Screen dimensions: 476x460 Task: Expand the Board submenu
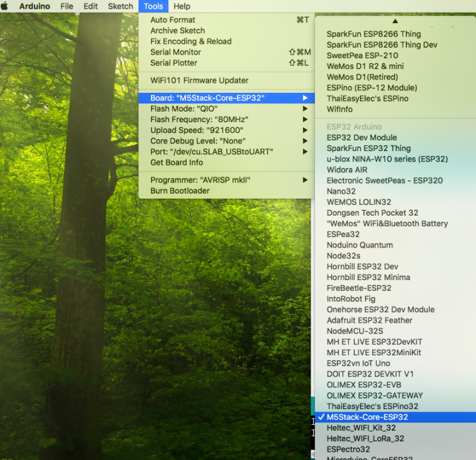click(x=227, y=98)
